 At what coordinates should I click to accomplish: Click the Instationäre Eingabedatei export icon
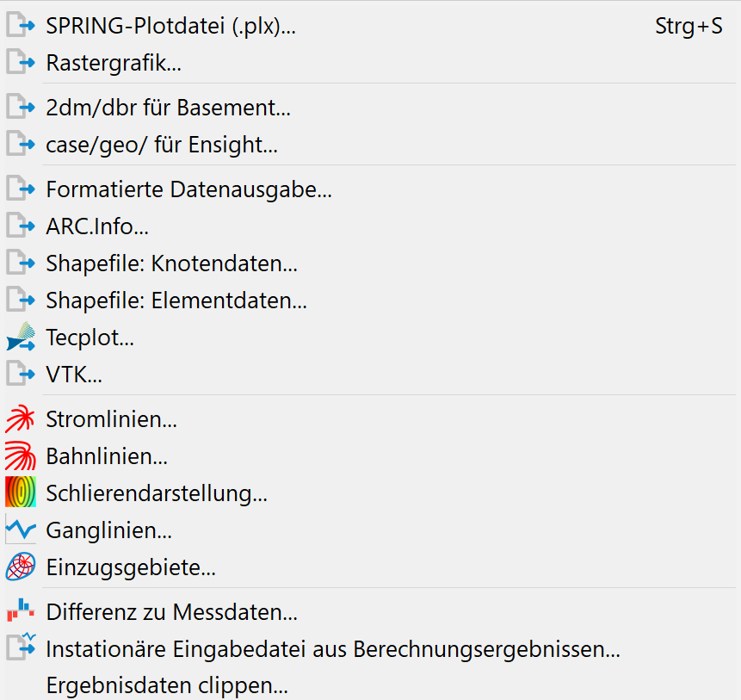click(22, 647)
